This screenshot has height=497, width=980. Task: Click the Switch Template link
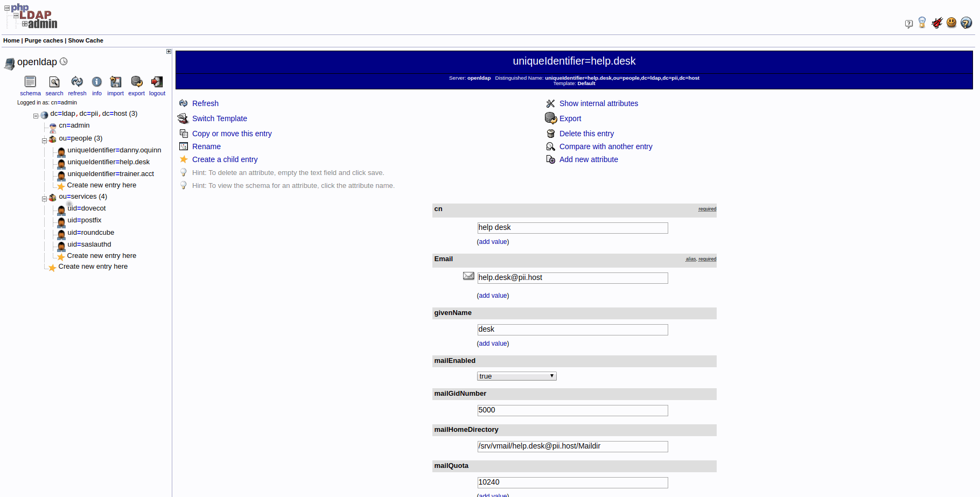tap(219, 118)
